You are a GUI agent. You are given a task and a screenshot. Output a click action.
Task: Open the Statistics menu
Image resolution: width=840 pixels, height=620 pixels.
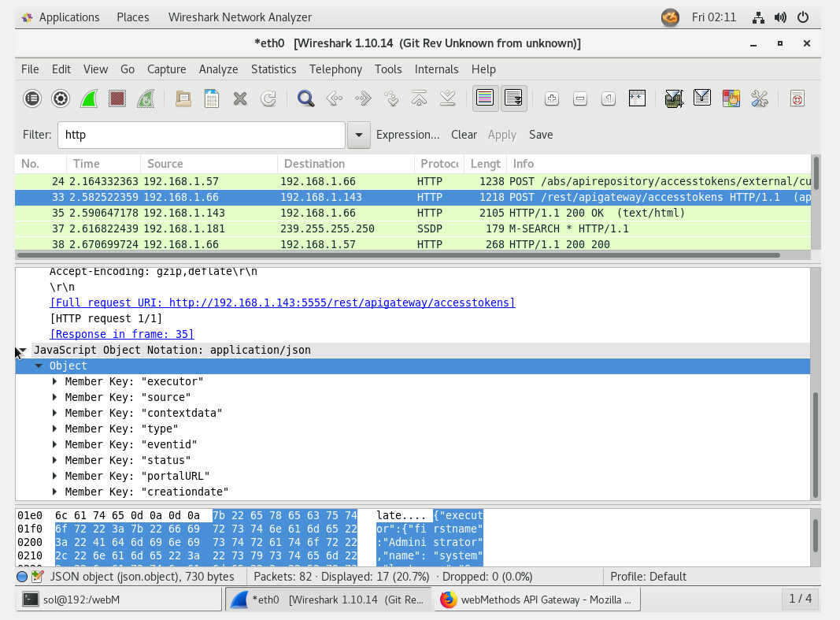click(x=273, y=69)
